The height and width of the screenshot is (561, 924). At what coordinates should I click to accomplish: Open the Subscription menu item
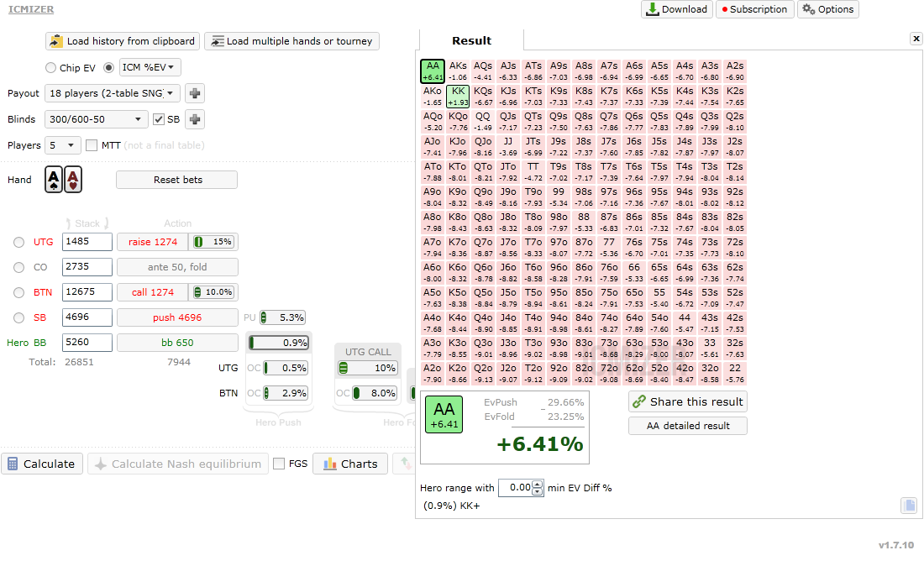pyautogui.click(x=753, y=9)
